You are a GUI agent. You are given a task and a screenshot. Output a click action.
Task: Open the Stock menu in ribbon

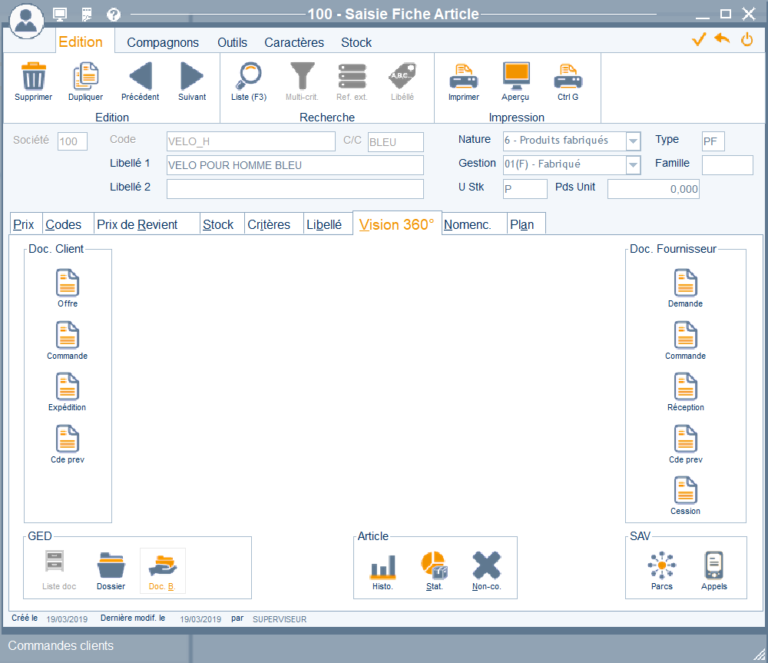tap(356, 43)
